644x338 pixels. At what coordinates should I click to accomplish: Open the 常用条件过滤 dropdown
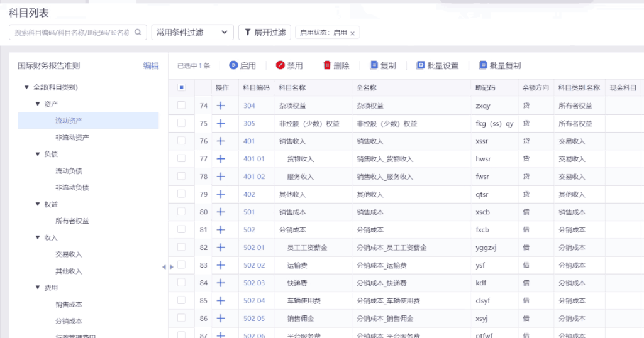[192, 32]
